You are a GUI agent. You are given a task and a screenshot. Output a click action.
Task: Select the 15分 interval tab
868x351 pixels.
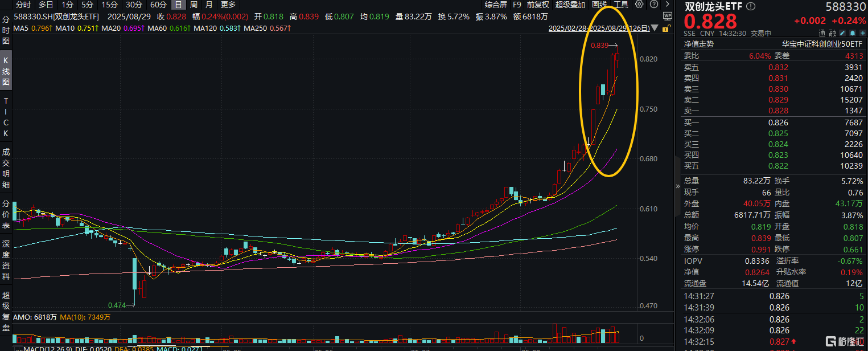(109, 5)
